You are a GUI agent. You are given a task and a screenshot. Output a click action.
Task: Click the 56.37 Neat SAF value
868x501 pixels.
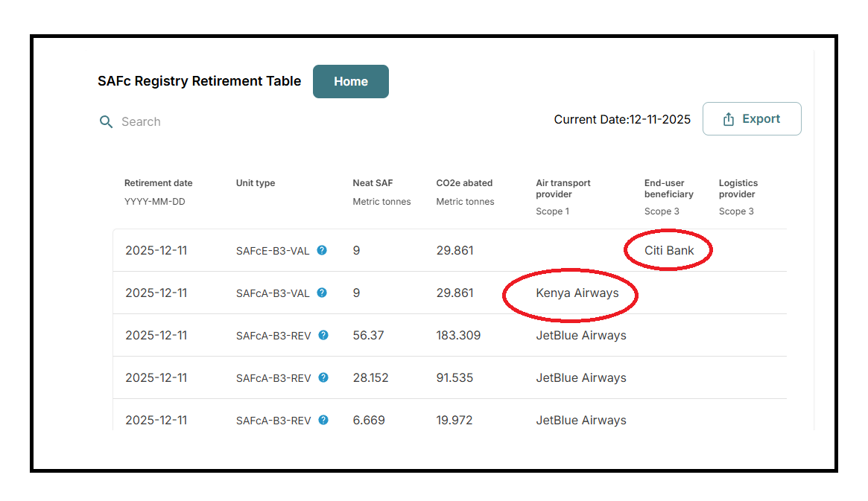click(368, 336)
